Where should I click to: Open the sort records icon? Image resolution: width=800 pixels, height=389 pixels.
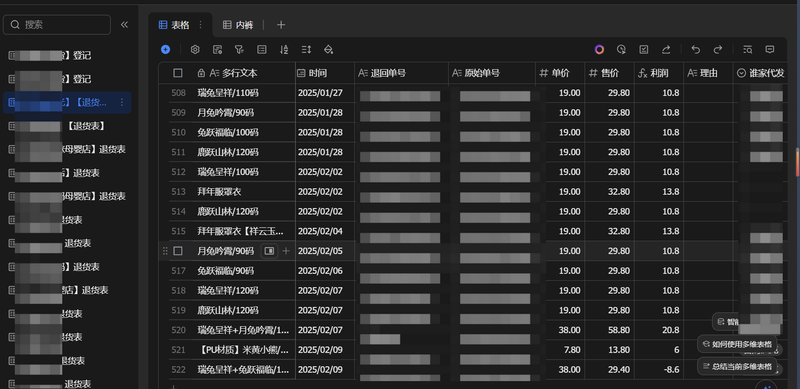tap(284, 50)
